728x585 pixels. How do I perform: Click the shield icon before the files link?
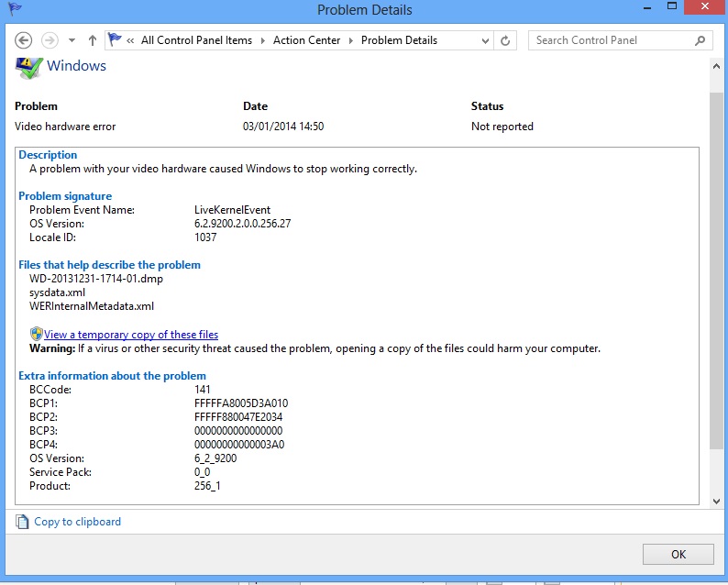[x=36, y=335]
